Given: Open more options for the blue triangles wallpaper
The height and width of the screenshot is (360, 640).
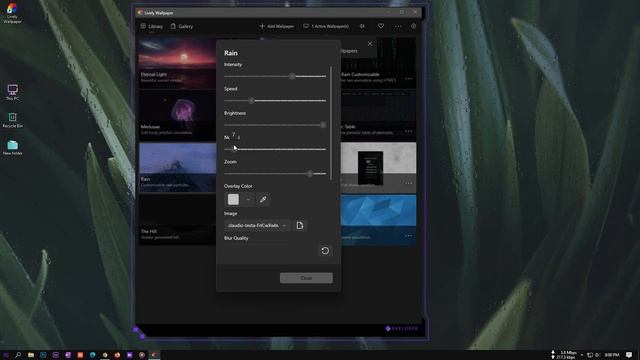Looking at the screenshot, I should [x=409, y=236].
